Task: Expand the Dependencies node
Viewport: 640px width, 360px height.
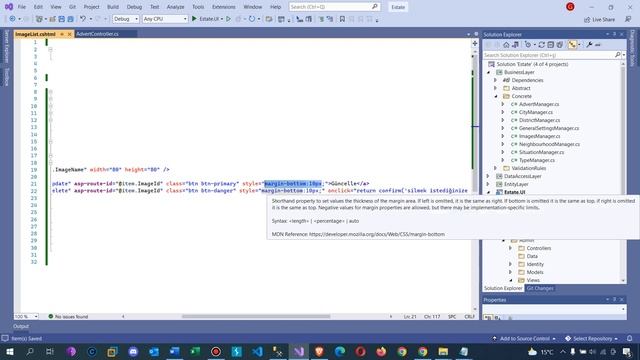Action: tap(496, 80)
